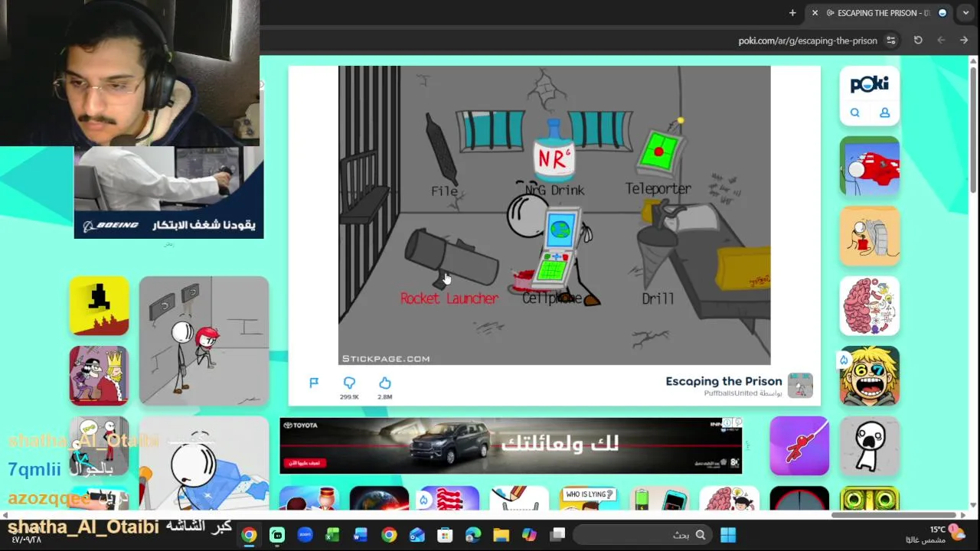980x551 pixels.
Task: Open the tab search dropdown chevron
Action: (965, 13)
